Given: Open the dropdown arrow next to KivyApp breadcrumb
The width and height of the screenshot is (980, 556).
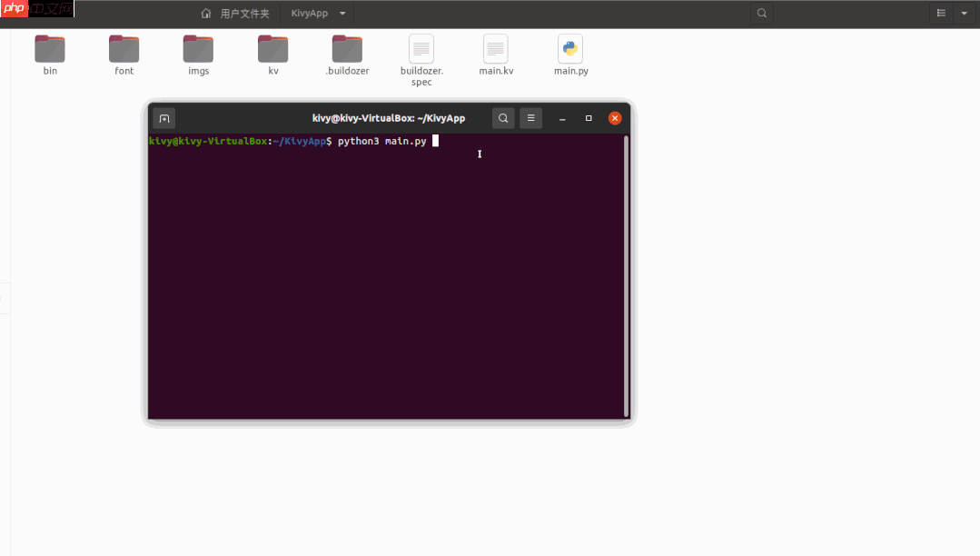Looking at the screenshot, I should [342, 14].
